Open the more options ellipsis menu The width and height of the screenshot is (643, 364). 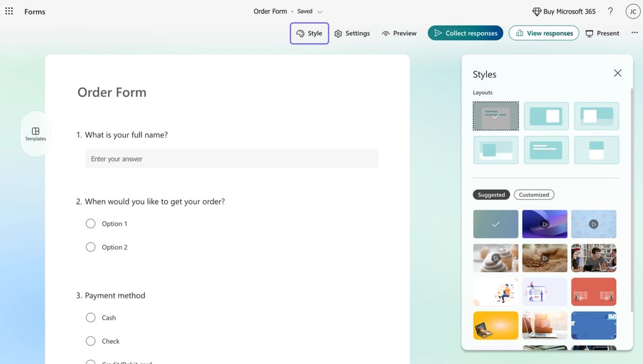coord(635,33)
